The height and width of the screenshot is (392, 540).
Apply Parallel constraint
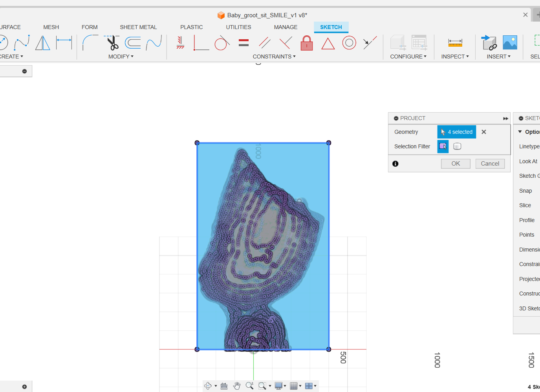pos(265,43)
